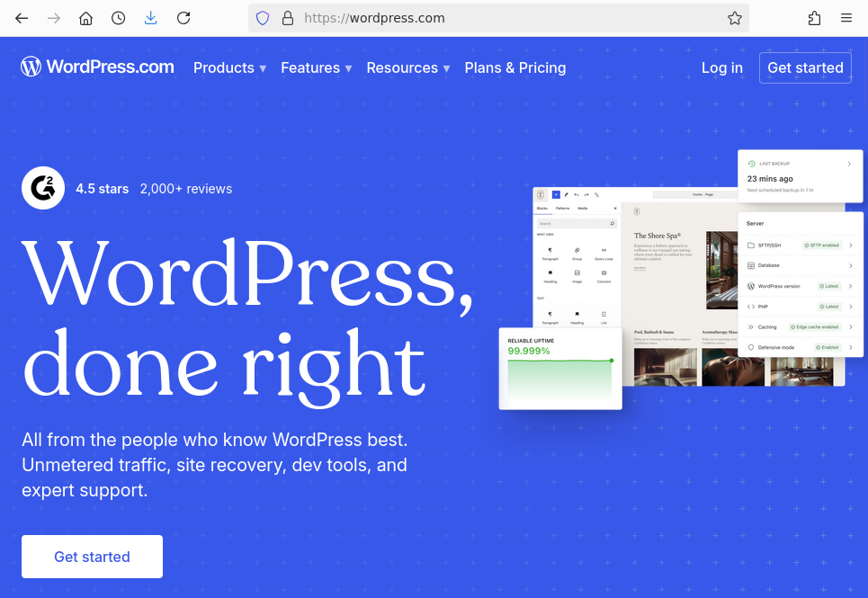Click the URL address bar
The width and height of the screenshot is (868, 598).
[504, 18]
